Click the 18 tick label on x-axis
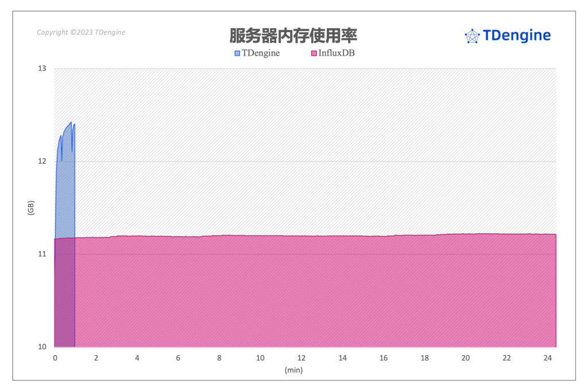588x392 pixels. (424, 358)
